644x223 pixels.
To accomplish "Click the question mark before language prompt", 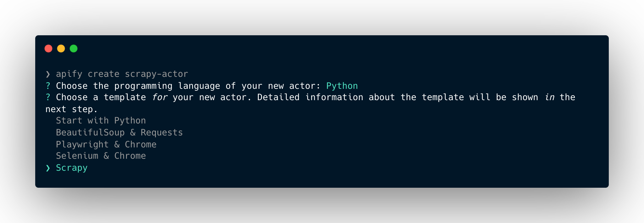I will 48,86.
